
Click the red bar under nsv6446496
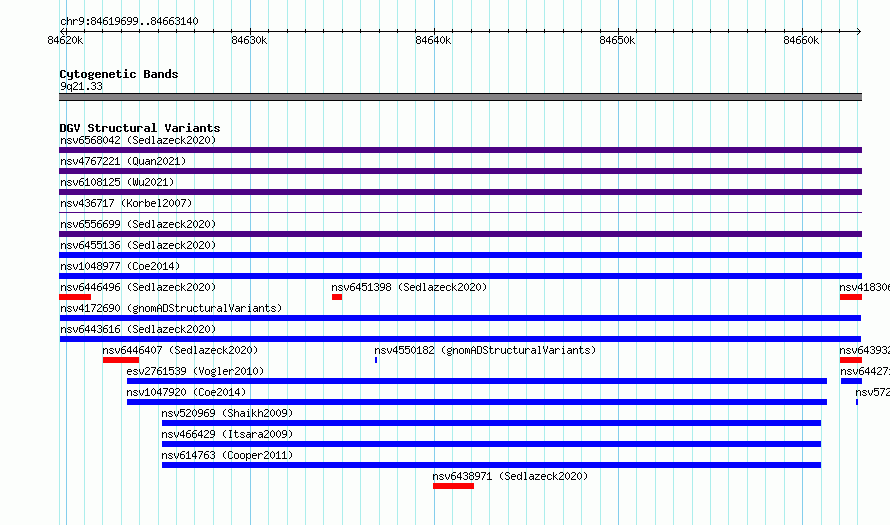pos(75,297)
